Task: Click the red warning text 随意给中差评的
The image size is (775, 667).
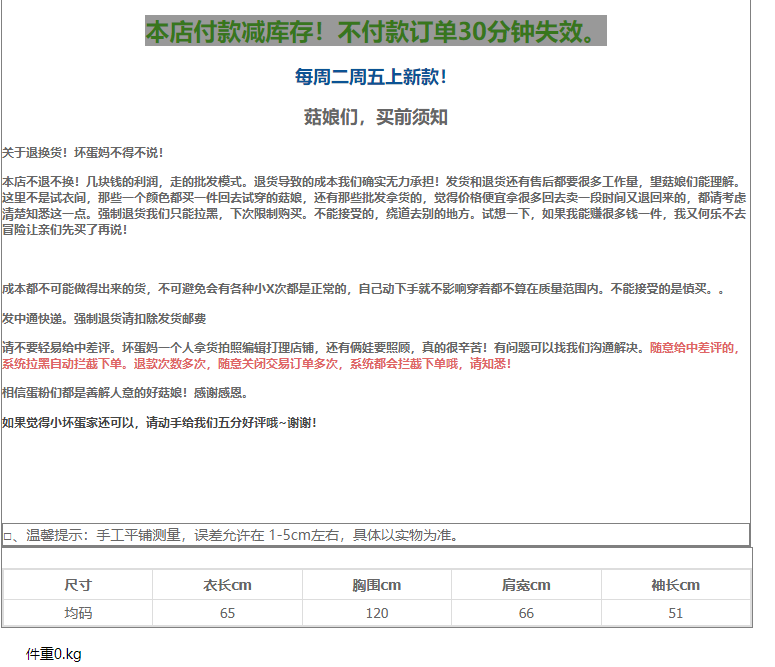Action: coord(694,348)
